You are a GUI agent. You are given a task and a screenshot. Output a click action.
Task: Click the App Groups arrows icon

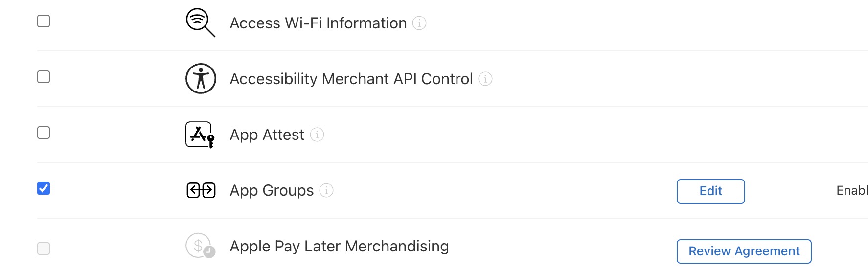click(201, 190)
